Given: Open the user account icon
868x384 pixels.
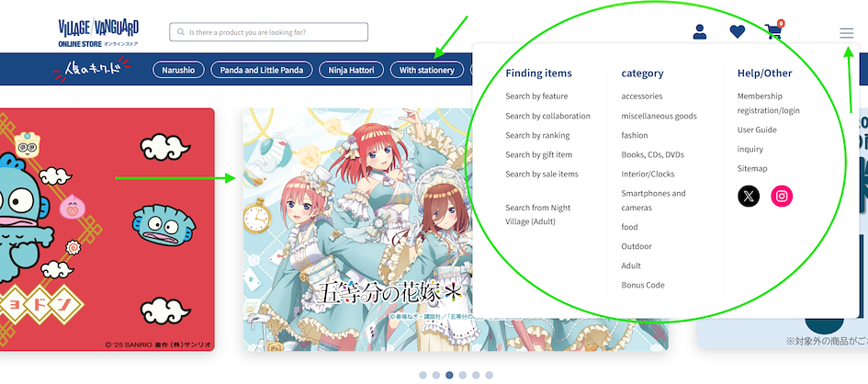Looking at the screenshot, I should 700,32.
